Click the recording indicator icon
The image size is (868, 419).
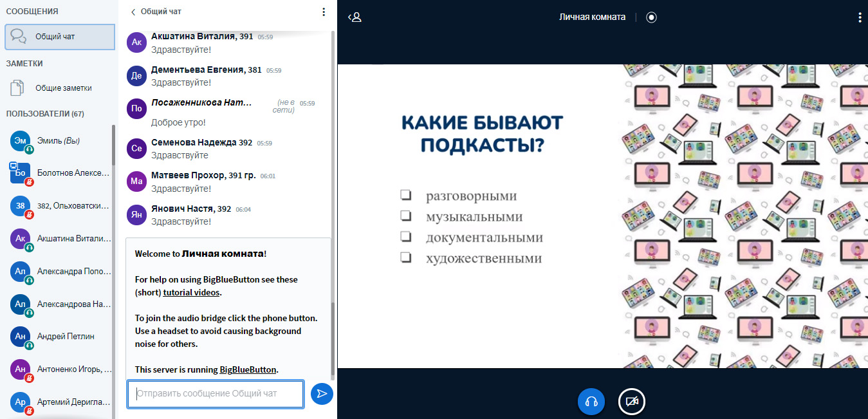click(651, 17)
